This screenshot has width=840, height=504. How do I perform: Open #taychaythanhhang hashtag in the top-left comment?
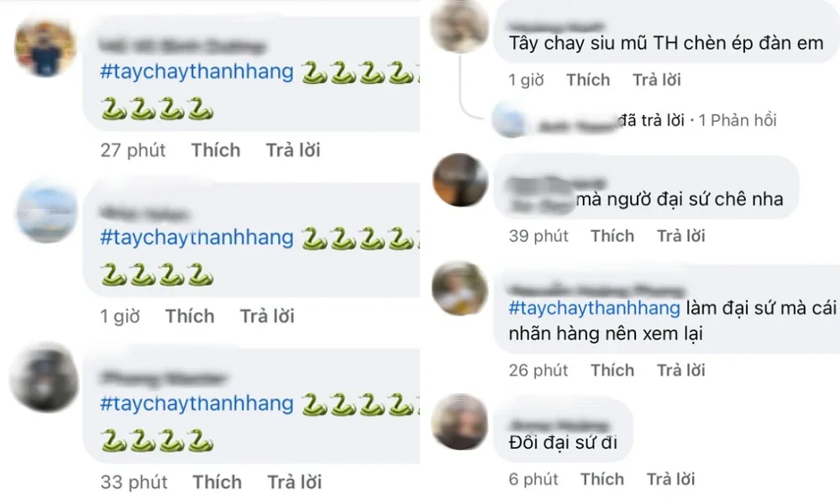click(197, 71)
